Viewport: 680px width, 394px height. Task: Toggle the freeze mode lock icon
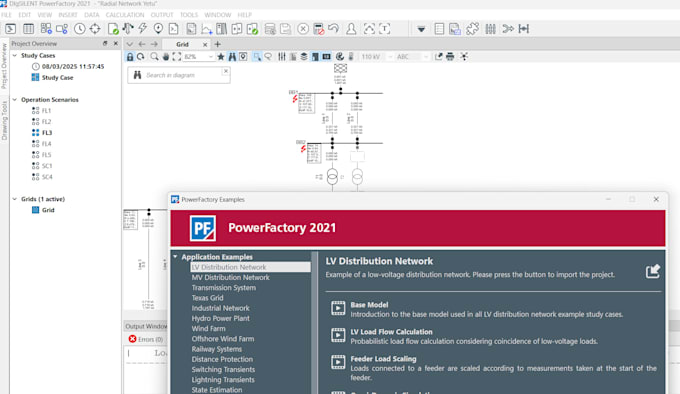point(130,57)
